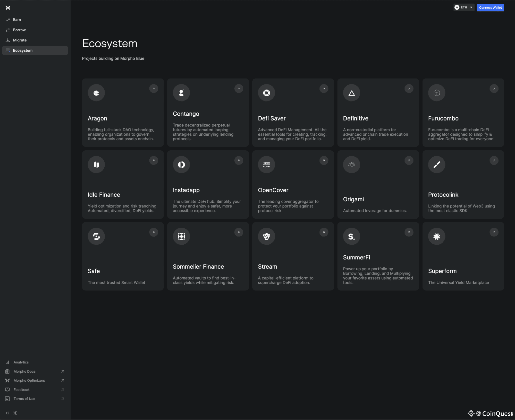Open Analytics from the sidebar

pos(21,362)
